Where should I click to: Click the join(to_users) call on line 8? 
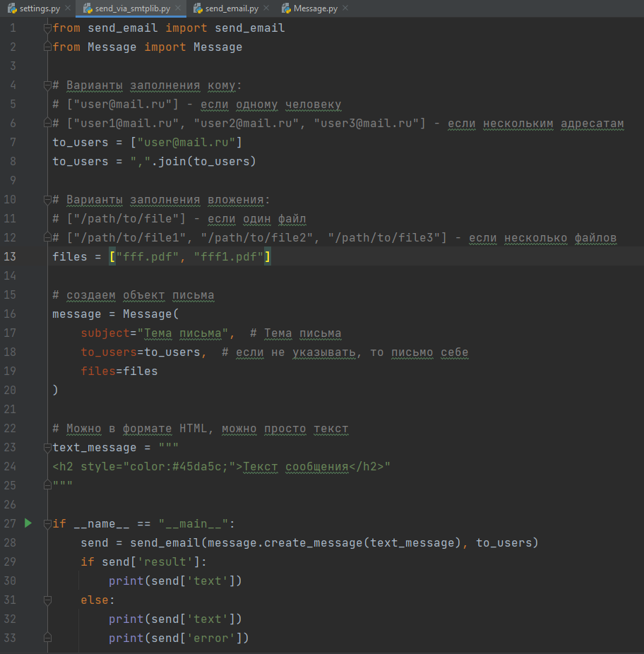pyautogui.click(x=208, y=162)
